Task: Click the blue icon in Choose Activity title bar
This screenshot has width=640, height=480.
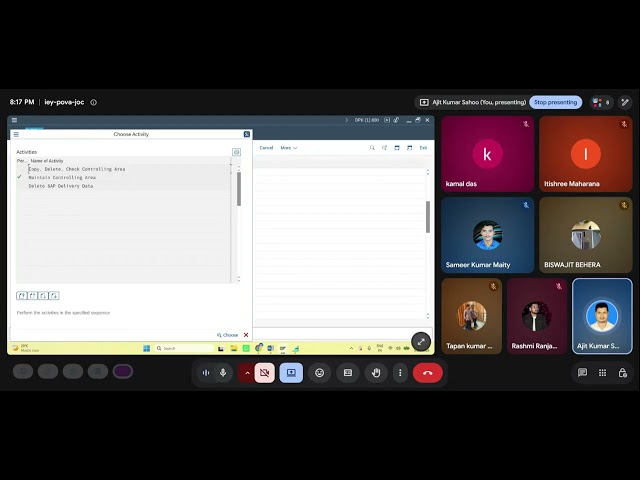Action: click(247, 134)
